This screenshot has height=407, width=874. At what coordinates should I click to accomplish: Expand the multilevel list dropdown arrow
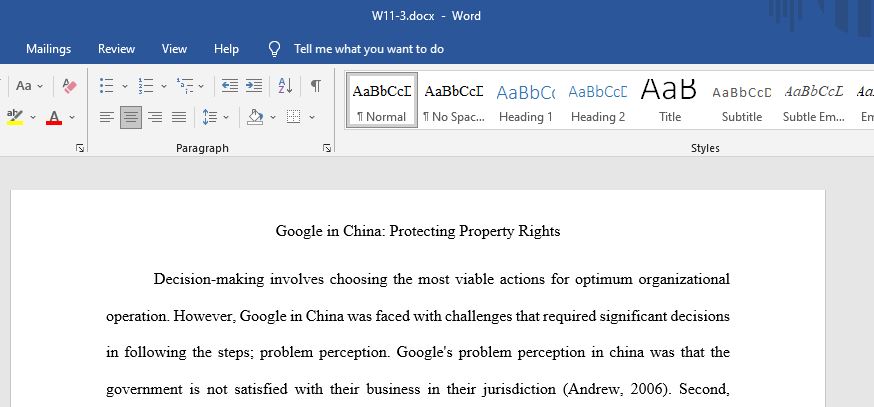coord(201,86)
